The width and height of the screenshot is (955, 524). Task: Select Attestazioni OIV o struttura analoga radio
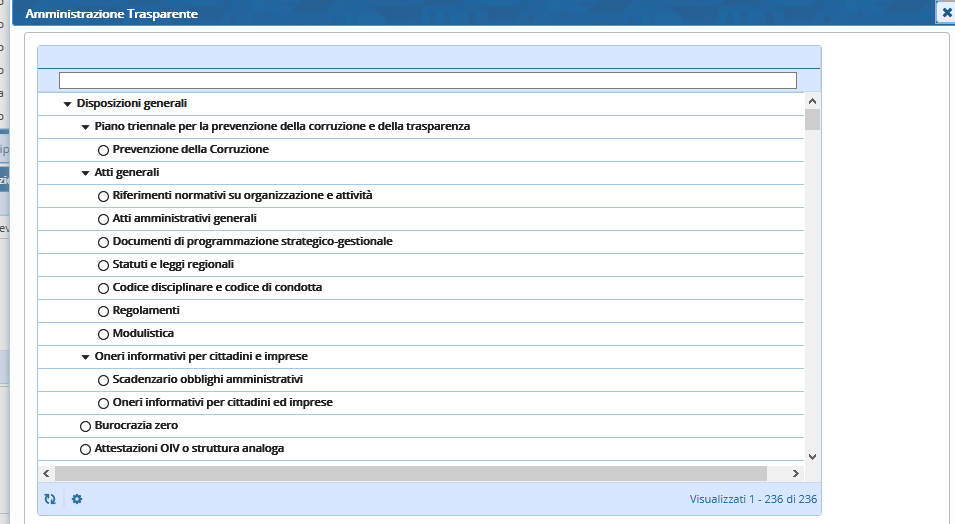85,449
